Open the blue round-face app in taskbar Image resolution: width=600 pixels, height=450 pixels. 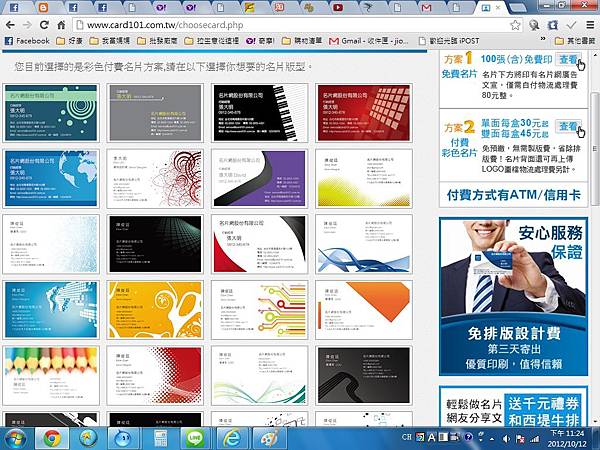coord(123,439)
